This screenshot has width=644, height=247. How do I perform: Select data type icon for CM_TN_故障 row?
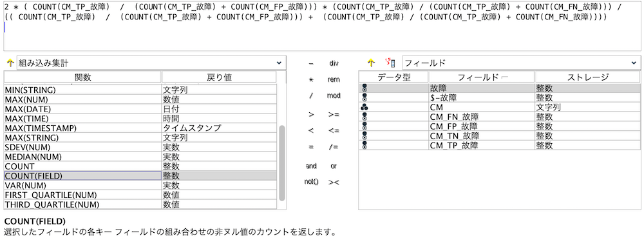(x=365, y=135)
